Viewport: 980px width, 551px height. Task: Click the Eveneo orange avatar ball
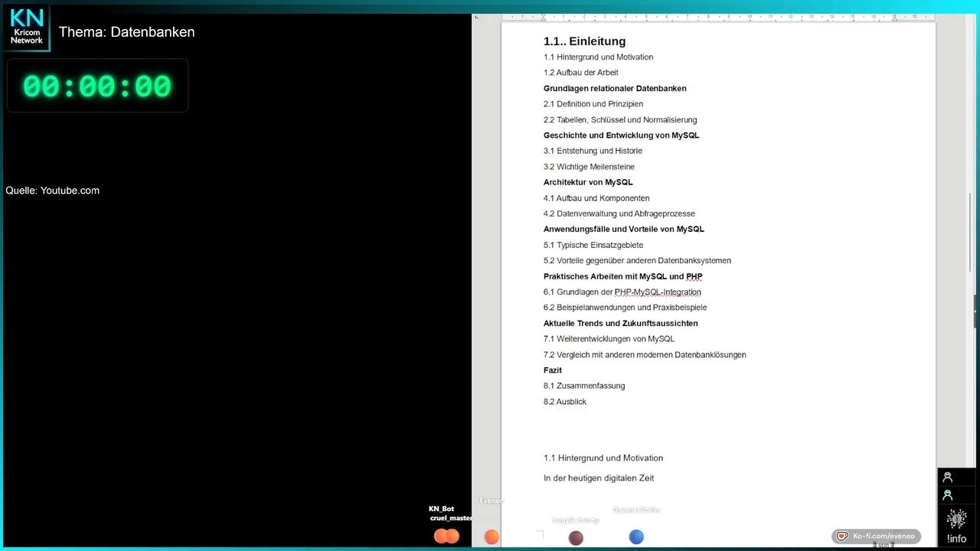(492, 537)
